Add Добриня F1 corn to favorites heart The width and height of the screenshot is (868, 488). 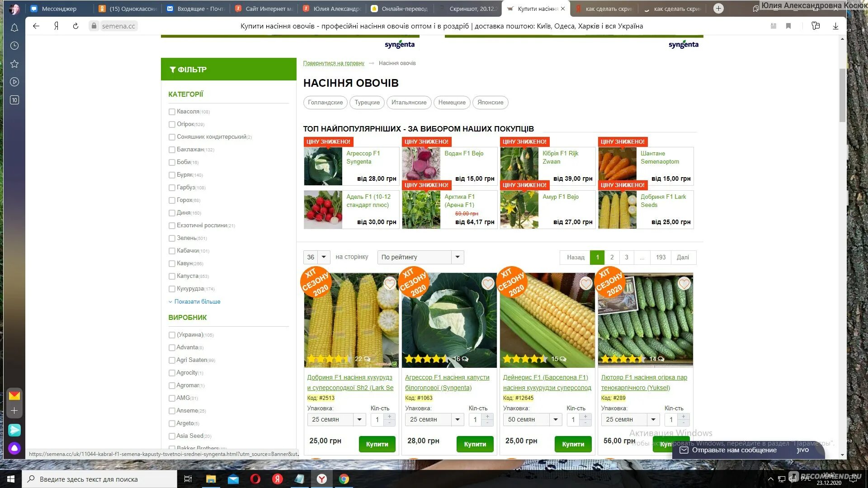coord(390,284)
